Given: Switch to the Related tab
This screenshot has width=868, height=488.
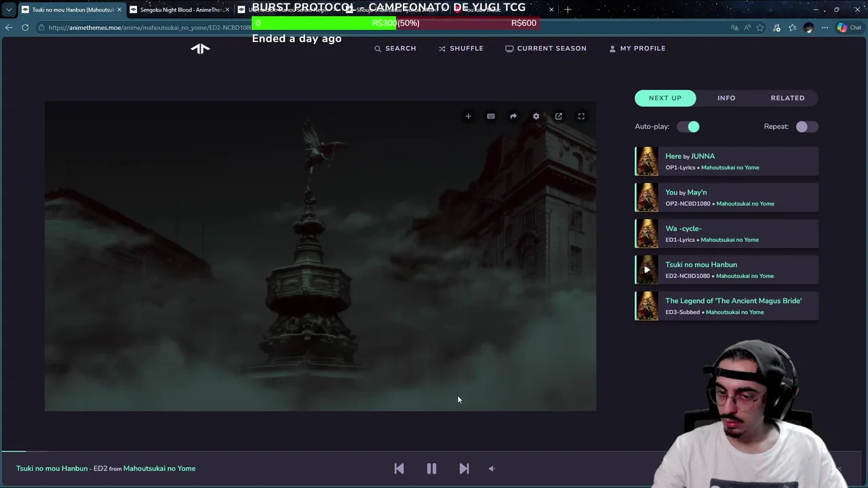Looking at the screenshot, I should point(787,98).
